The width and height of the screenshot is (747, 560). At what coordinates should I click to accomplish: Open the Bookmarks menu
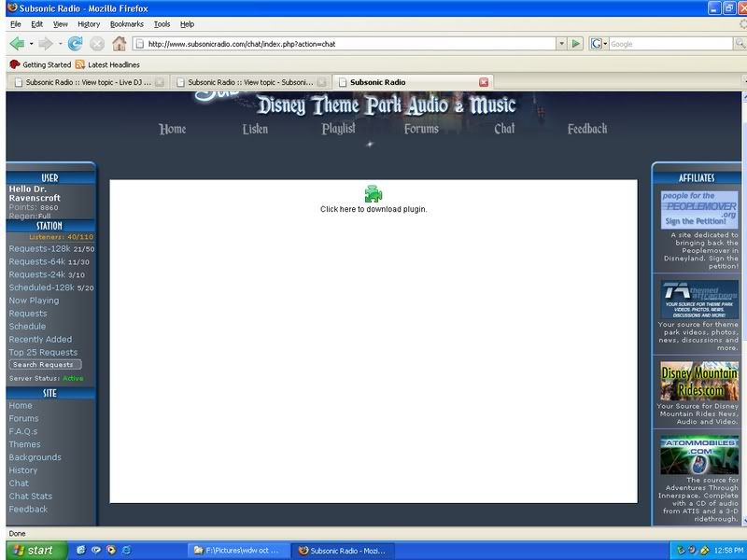127,24
